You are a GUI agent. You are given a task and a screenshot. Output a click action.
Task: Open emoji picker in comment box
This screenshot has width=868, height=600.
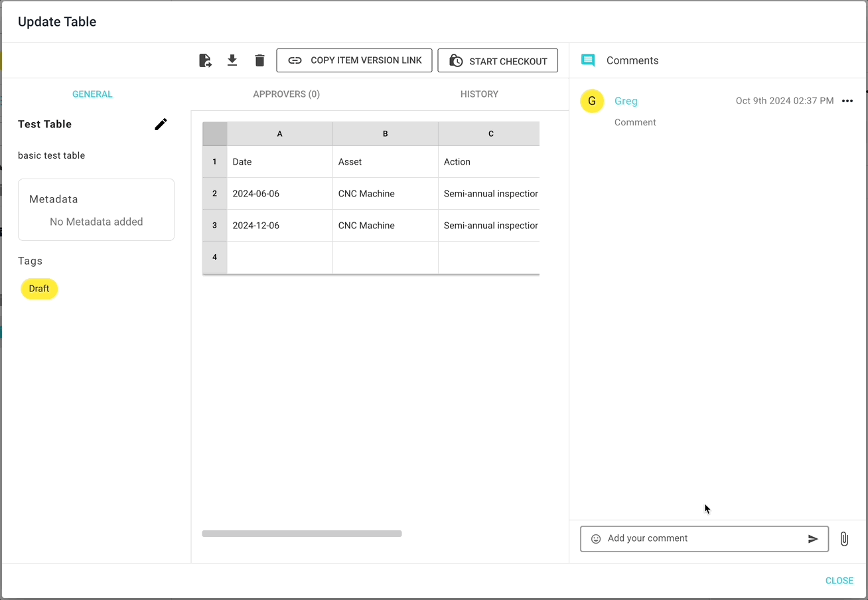coord(596,539)
